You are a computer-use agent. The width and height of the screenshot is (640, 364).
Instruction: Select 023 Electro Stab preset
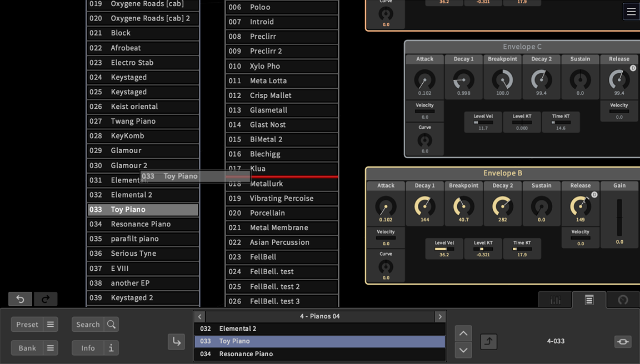pos(143,62)
